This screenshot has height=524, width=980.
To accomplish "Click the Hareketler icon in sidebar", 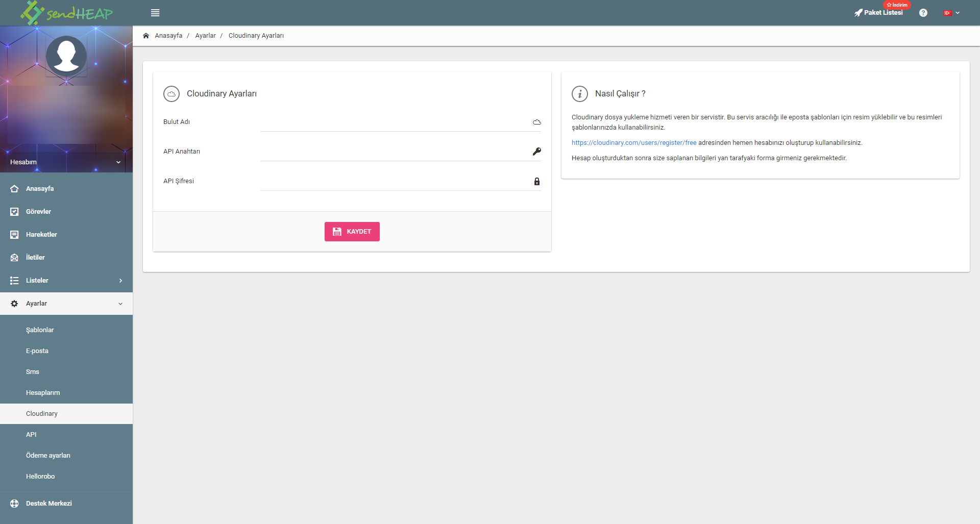I will coord(14,235).
